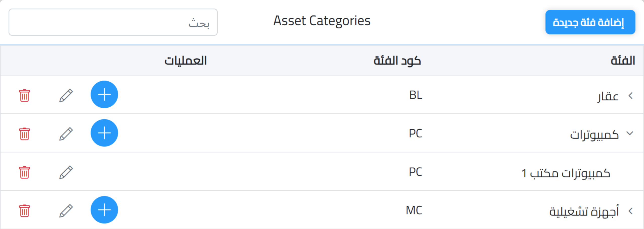Select the كمبيوترات مكتب 1 row name
The height and width of the screenshot is (229, 644).
pos(566,173)
